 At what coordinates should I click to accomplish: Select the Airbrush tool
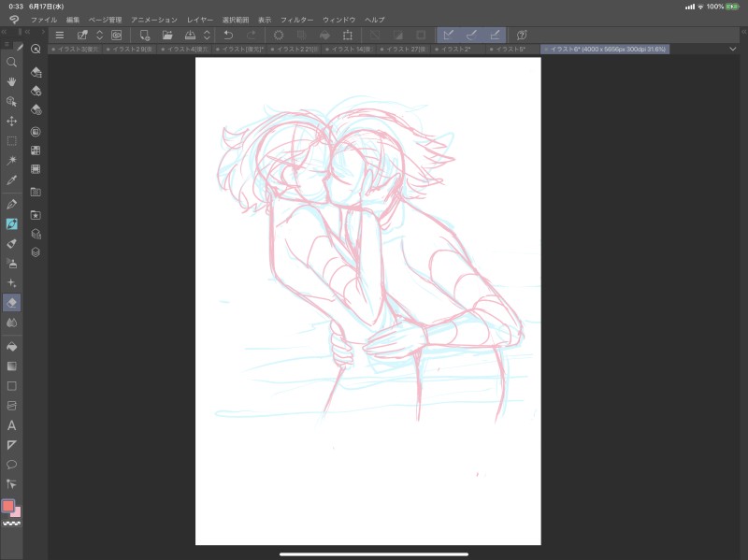pyautogui.click(x=11, y=263)
